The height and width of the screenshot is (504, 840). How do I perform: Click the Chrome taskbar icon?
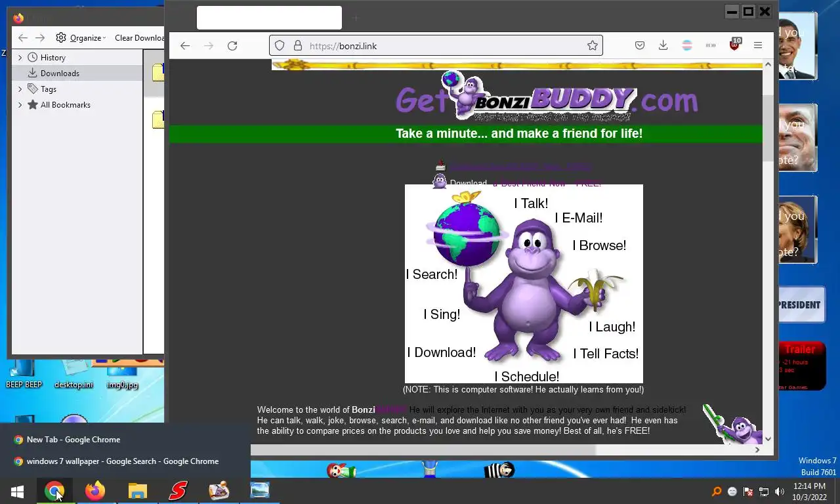(x=54, y=491)
